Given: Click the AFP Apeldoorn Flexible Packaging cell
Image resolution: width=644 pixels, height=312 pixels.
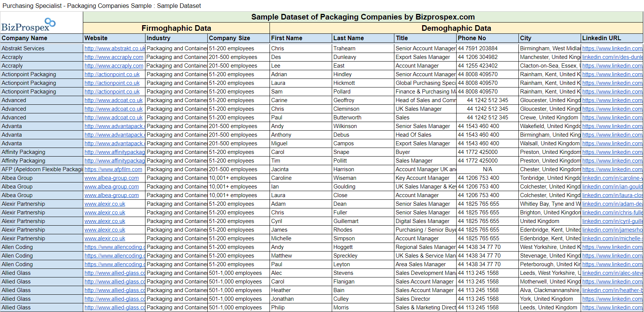Looking at the screenshot, I should tap(41, 169).
